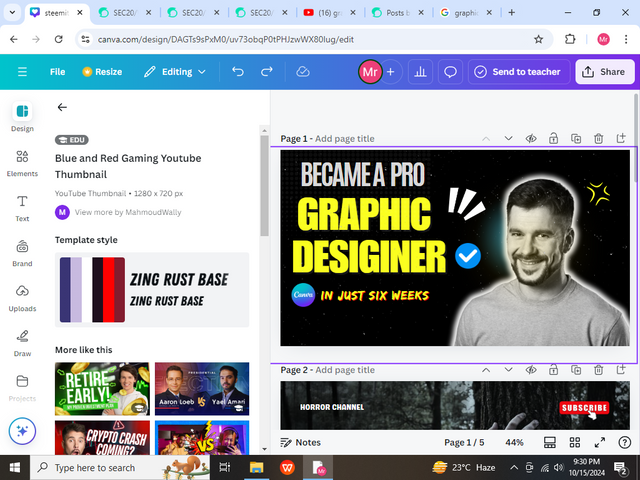The width and height of the screenshot is (640, 480).
Task: Open the comments speech bubble
Action: pyautogui.click(x=450, y=72)
